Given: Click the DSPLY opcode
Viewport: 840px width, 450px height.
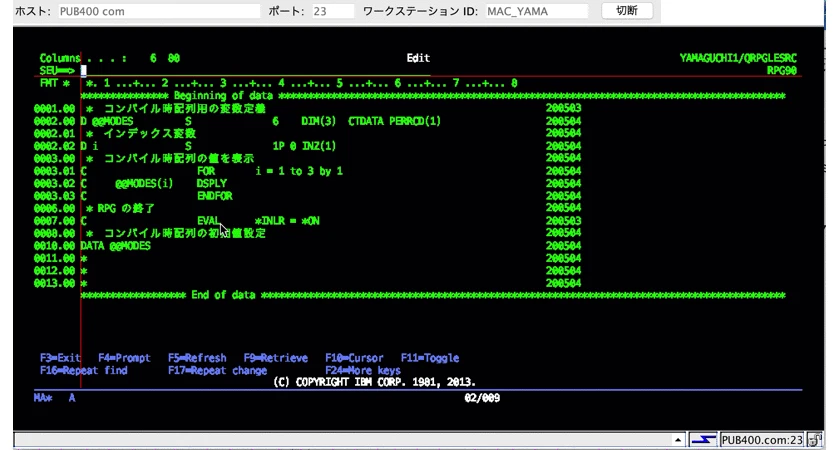Looking at the screenshot, I should [212, 183].
